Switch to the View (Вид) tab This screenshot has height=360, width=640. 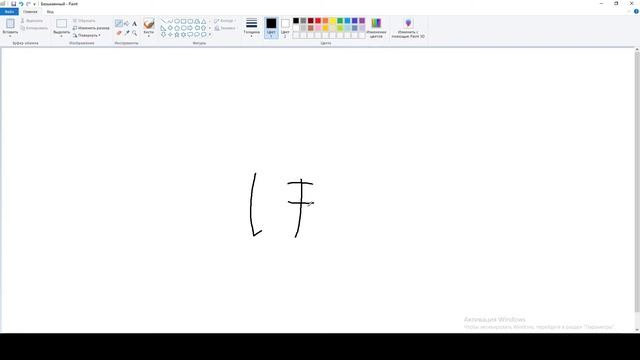click(50, 11)
